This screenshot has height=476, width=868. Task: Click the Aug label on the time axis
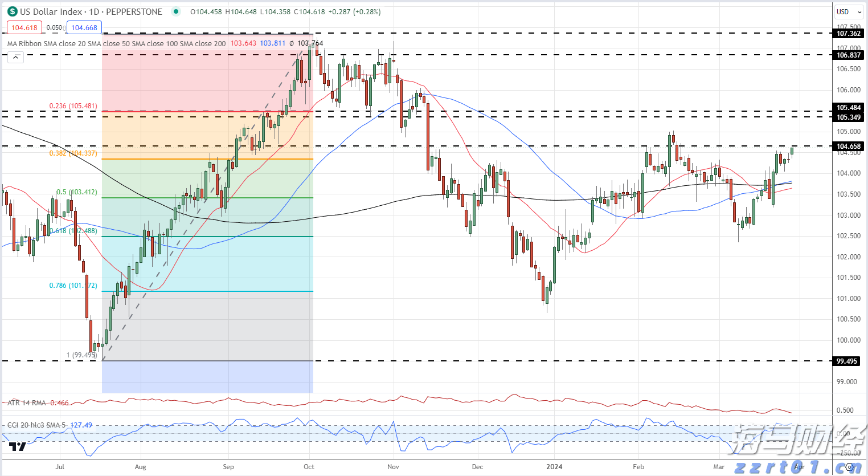pyautogui.click(x=140, y=467)
